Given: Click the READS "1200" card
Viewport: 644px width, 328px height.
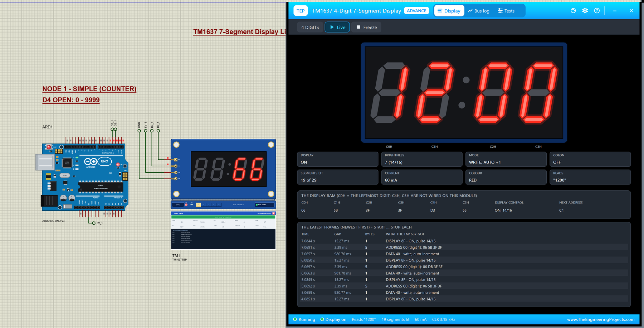Looking at the screenshot, I should tap(590, 177).
